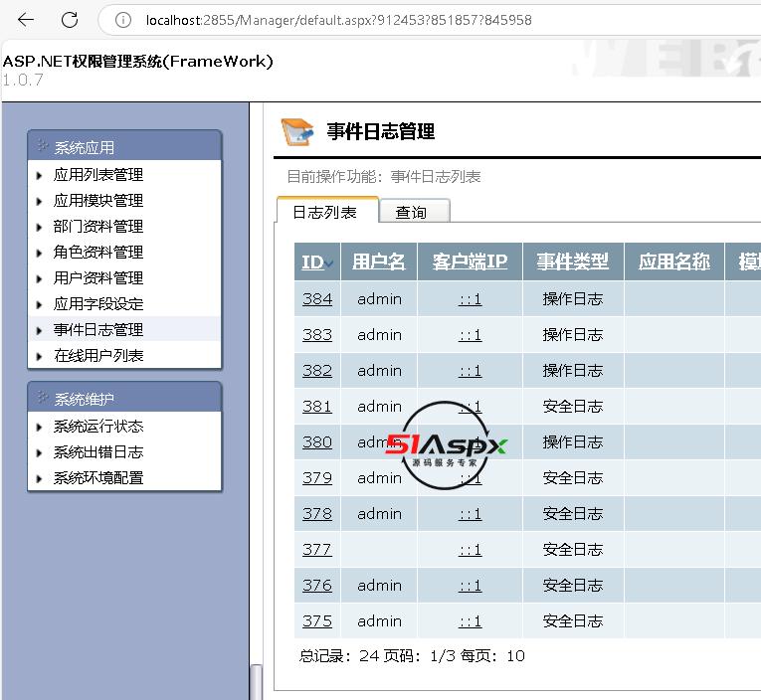Click client IP ::1 in row 377

click(x=470, y=550)
